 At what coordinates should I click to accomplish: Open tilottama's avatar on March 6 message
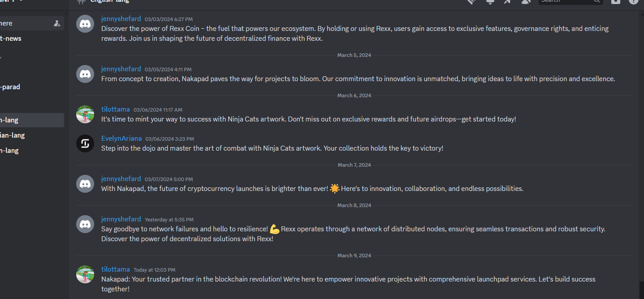[x=85, y=114]
